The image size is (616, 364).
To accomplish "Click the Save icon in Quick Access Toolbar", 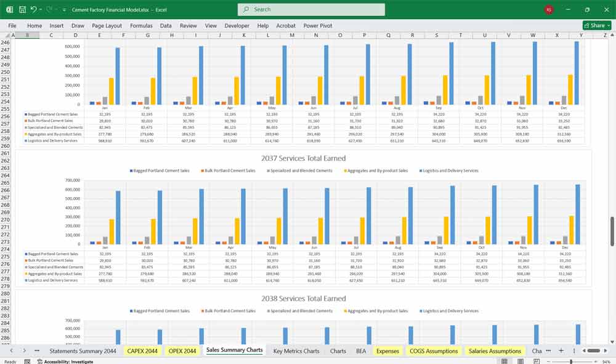I will tap(23, 9).
